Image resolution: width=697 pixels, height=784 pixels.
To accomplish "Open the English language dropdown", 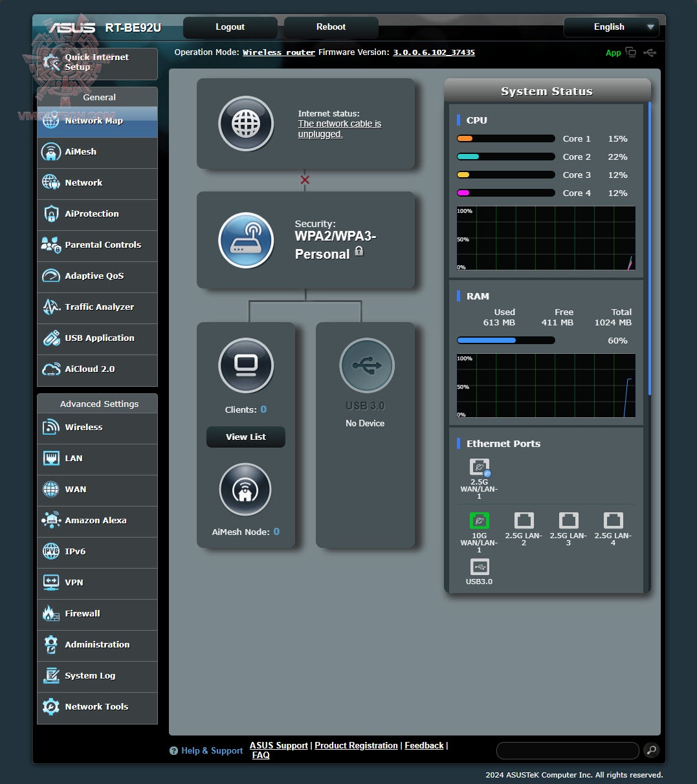I will pos(612,27).
